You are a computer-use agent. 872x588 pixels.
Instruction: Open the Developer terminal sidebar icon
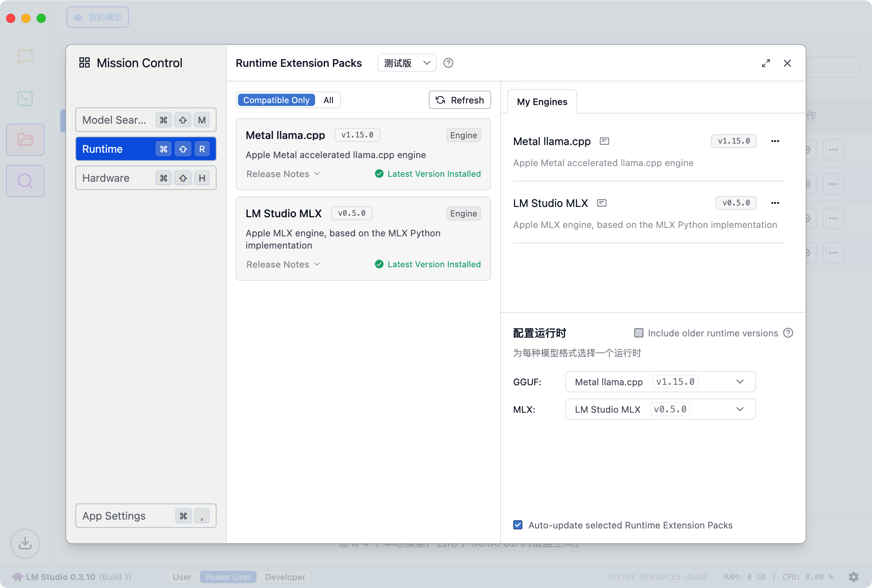25,99
